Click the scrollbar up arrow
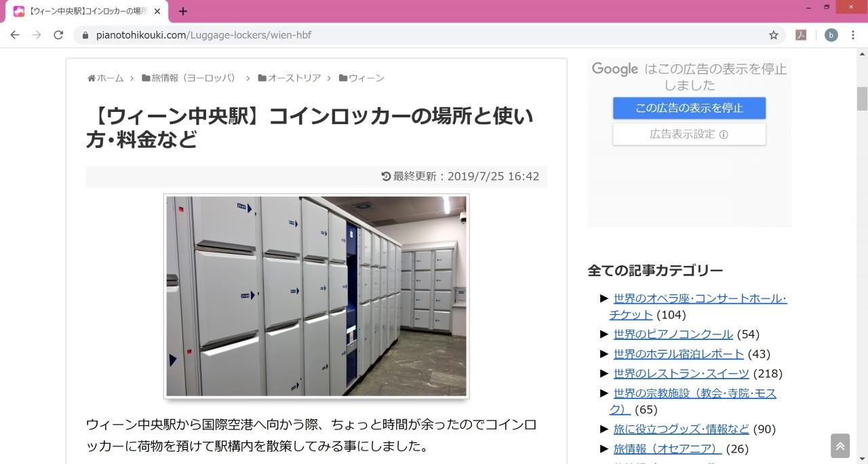The image size is (868, 464). tap(862, 54)
